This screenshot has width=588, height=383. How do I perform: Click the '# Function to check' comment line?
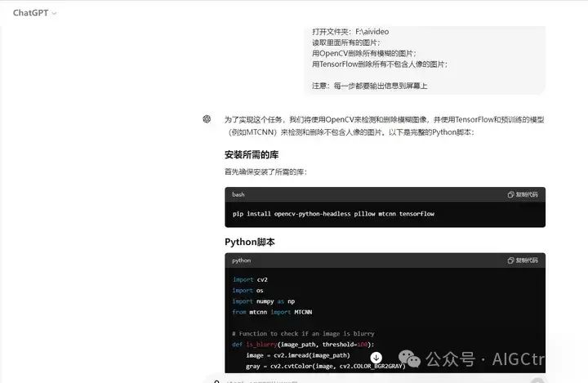(x=303, y=333)
